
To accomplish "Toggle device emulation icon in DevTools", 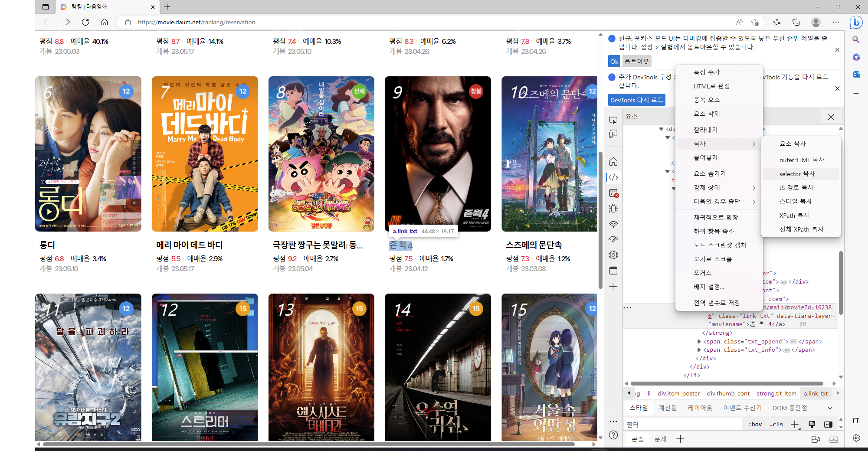I will pyautogui.click(x=613, y=134).
